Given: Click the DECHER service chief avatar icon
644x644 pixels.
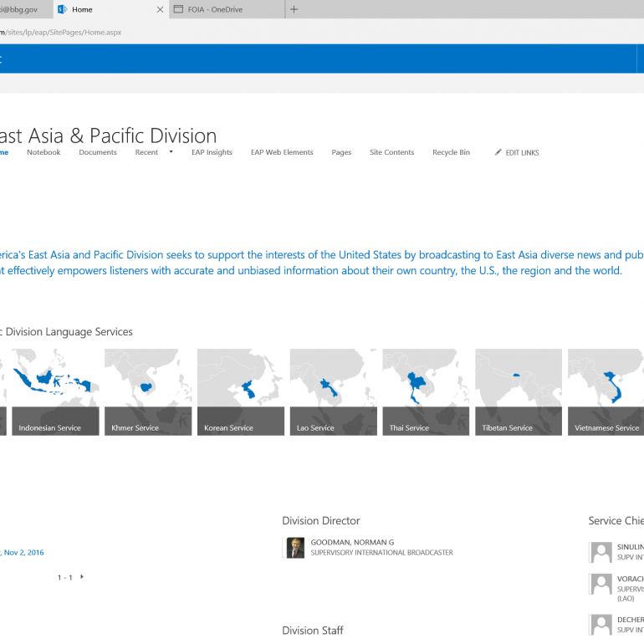Looking at the screenshot, I should coord(601,624).
